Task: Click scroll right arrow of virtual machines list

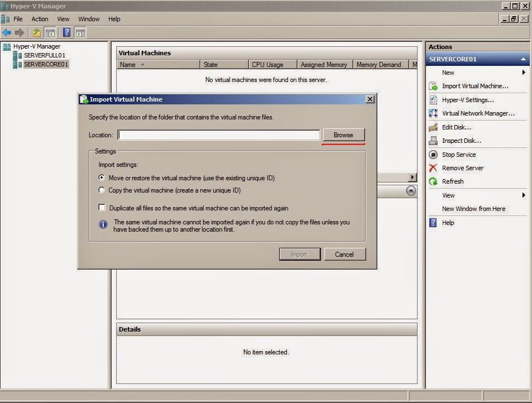Action: click(412, 177)
